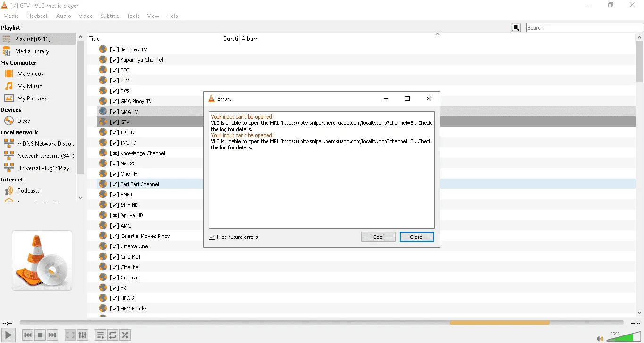Viewport: 644px width, 343px height.
Task: Click the playlist Search field
Action: click(x=585, y=27)
